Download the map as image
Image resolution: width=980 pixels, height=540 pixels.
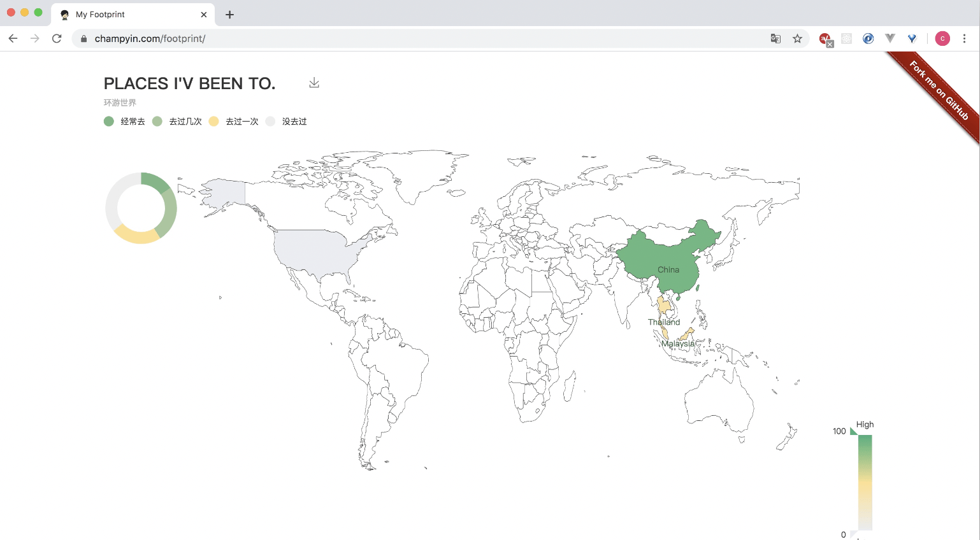(x=314, y=83)
